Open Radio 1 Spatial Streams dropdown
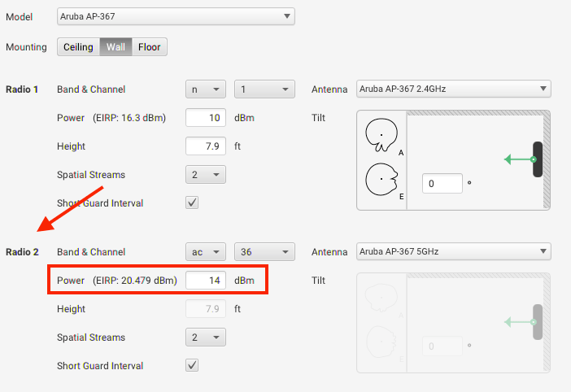571x392 pixels. coord(206,175)
